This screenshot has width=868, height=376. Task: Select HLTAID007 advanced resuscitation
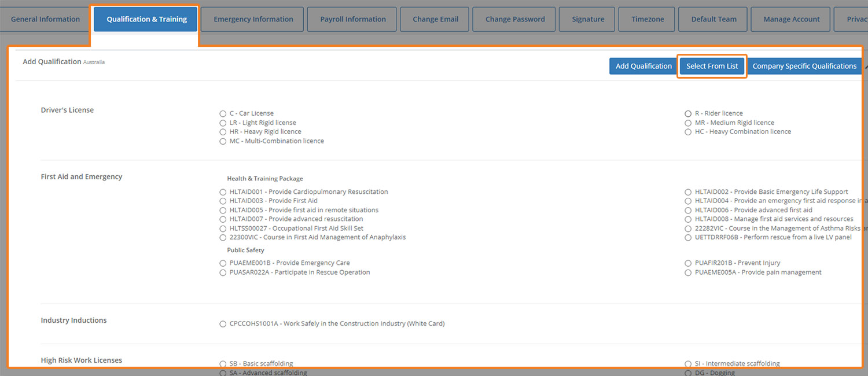pos(223,219)
